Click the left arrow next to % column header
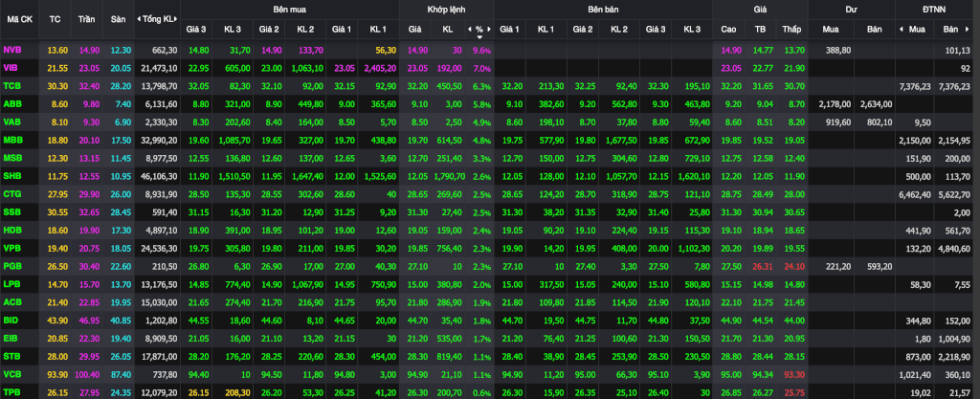This screenshot has height=399, width=980. 469,29
